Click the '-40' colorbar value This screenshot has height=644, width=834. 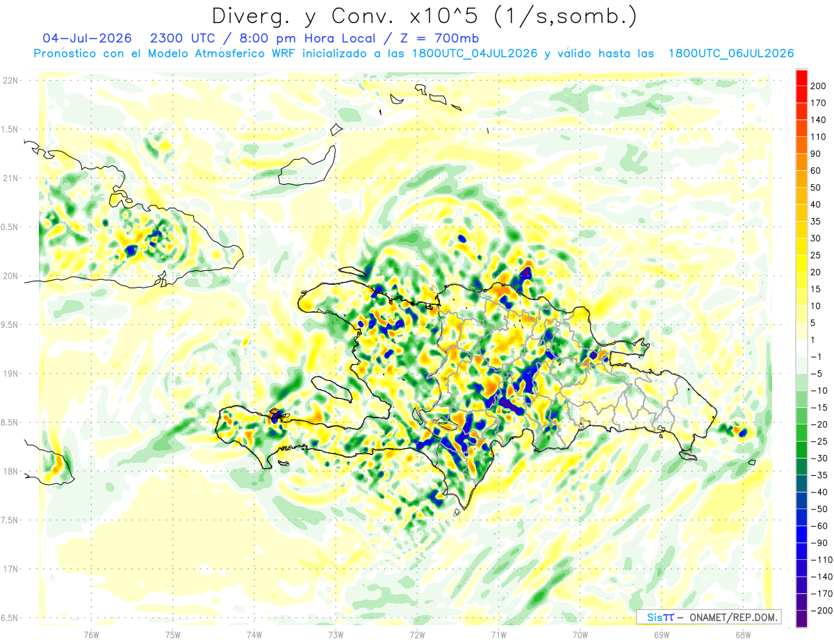coord(819,492)
